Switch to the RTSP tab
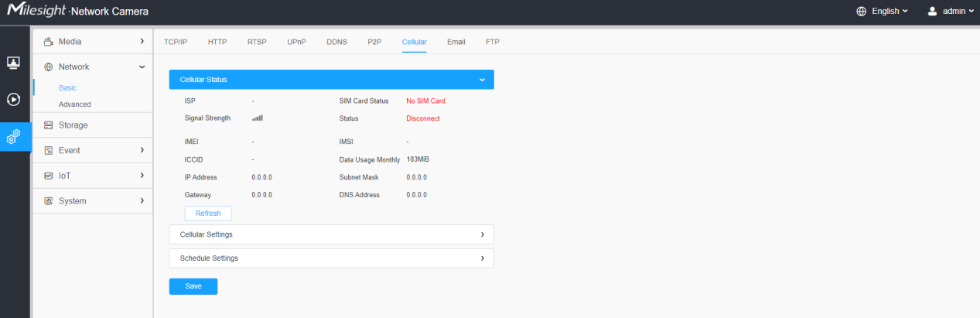The image size is (980, 318). [x=257, y=42]
